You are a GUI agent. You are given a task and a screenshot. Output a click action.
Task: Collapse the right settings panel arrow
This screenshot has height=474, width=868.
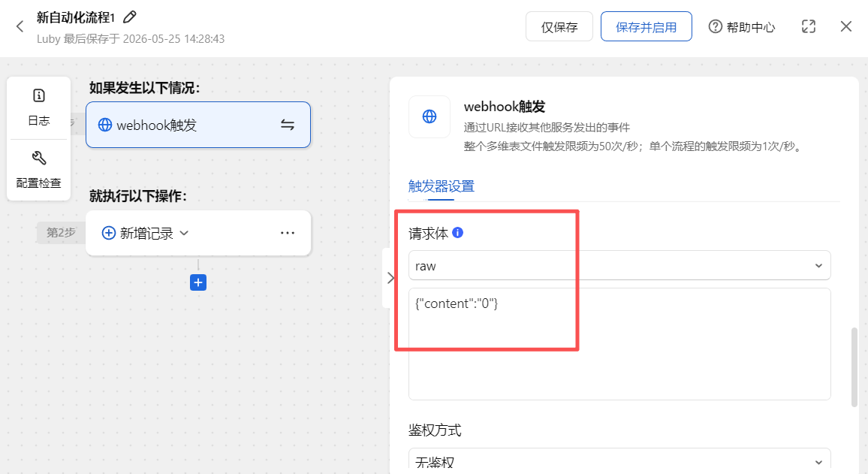(x=390, y=277)
